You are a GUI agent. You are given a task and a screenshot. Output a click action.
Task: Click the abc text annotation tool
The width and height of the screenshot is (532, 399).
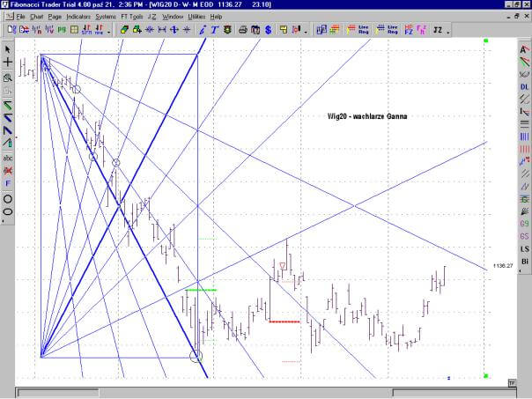(8, 158)
